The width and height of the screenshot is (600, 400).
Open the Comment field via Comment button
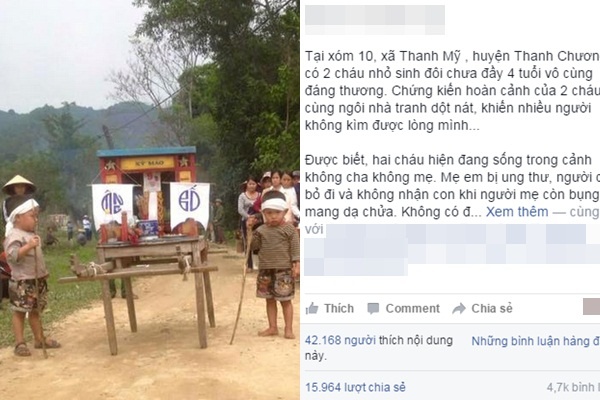coord(403,309)
